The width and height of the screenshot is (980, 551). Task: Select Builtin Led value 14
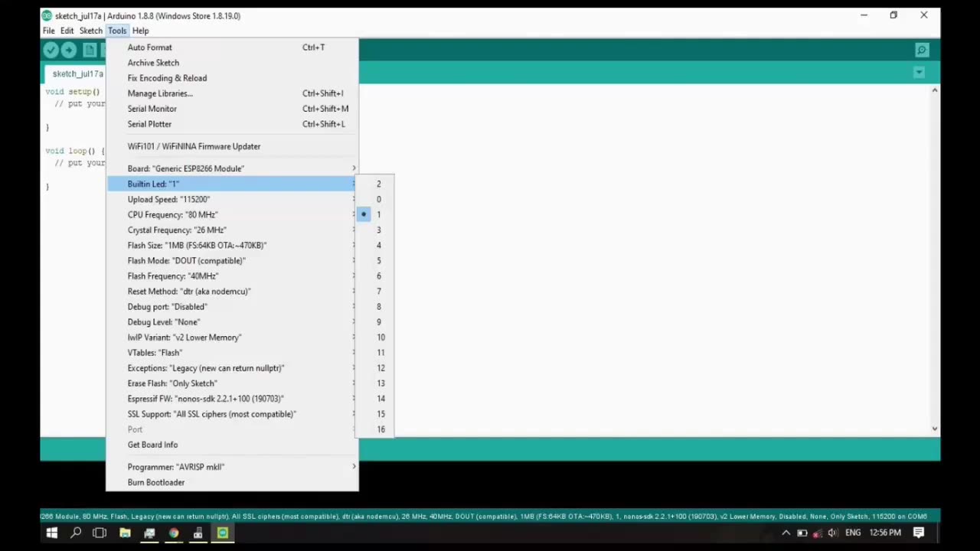point(375,398)
